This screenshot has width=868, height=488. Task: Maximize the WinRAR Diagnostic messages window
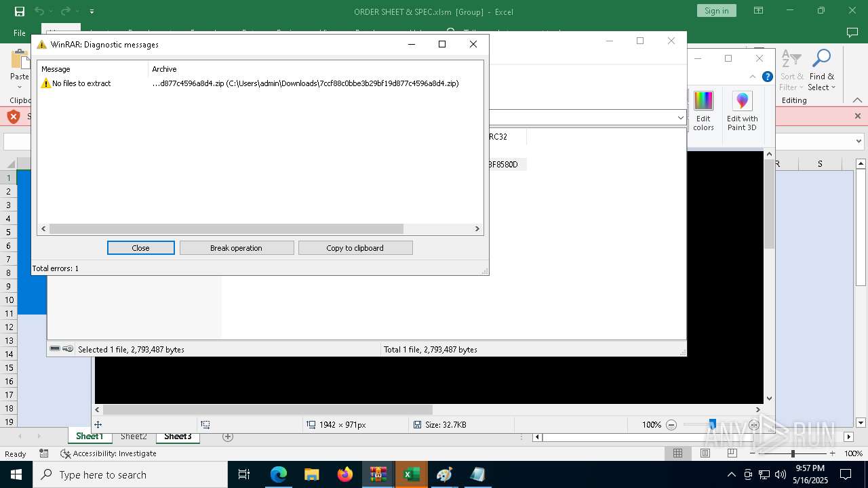pos(442,44)
